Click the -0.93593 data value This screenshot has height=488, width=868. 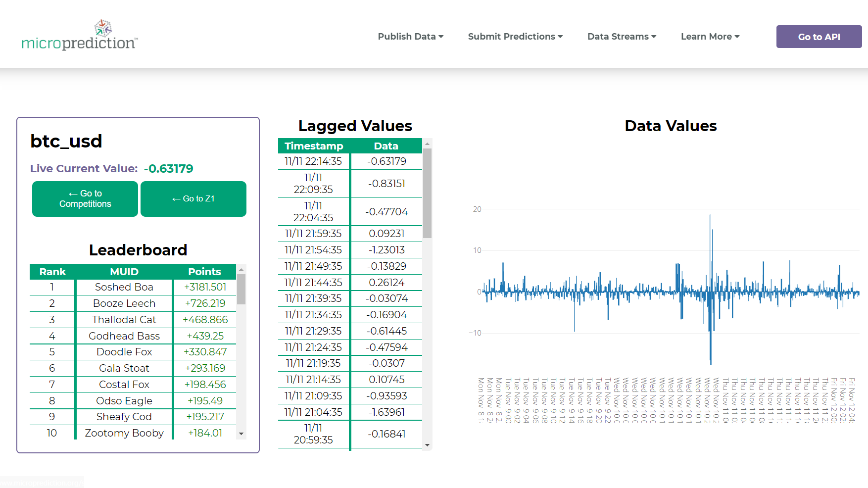[386, 396]
